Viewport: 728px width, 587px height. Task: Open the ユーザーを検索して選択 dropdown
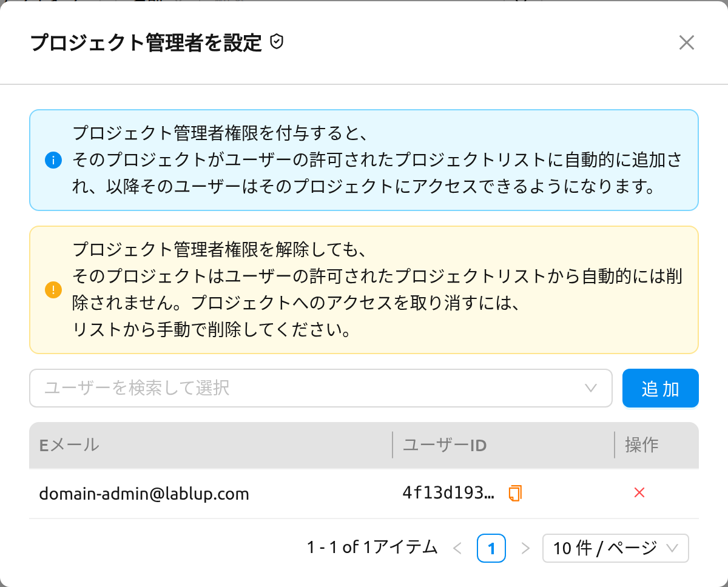coord(320,388)
